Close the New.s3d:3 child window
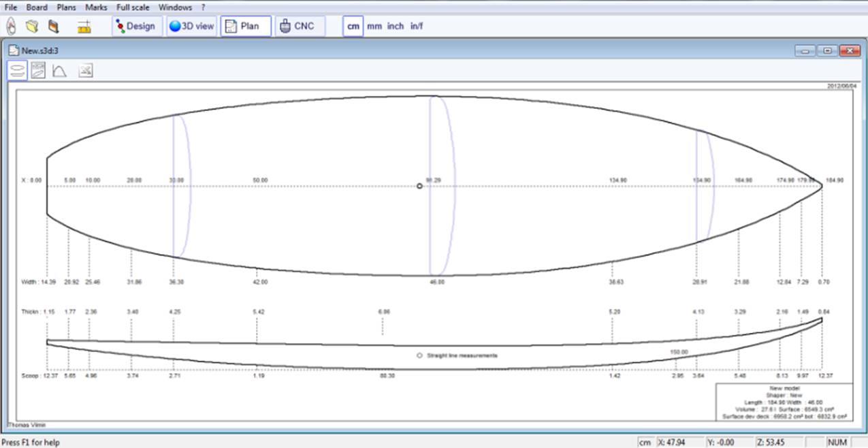 (x=850, y=51)
